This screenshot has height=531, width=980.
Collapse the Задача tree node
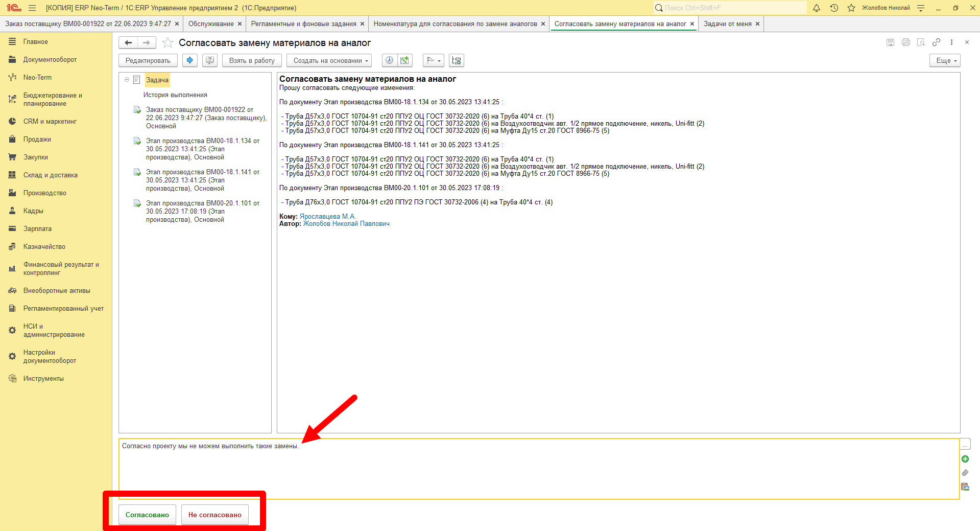pyautogui.click(x=127, y=80)
